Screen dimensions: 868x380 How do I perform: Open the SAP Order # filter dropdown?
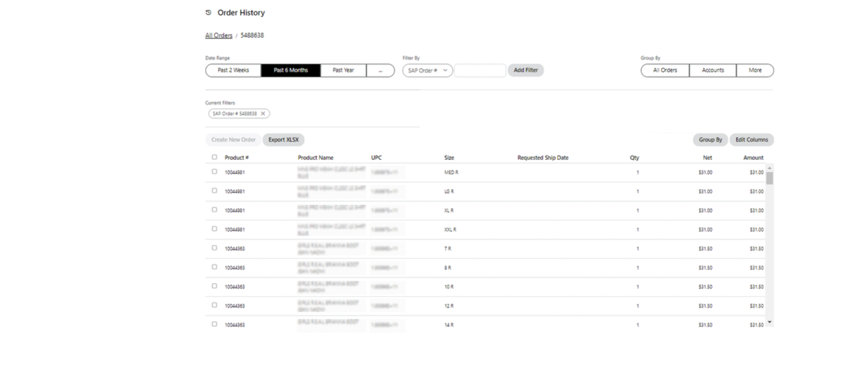pyautogui.click(x=427, y=70)
